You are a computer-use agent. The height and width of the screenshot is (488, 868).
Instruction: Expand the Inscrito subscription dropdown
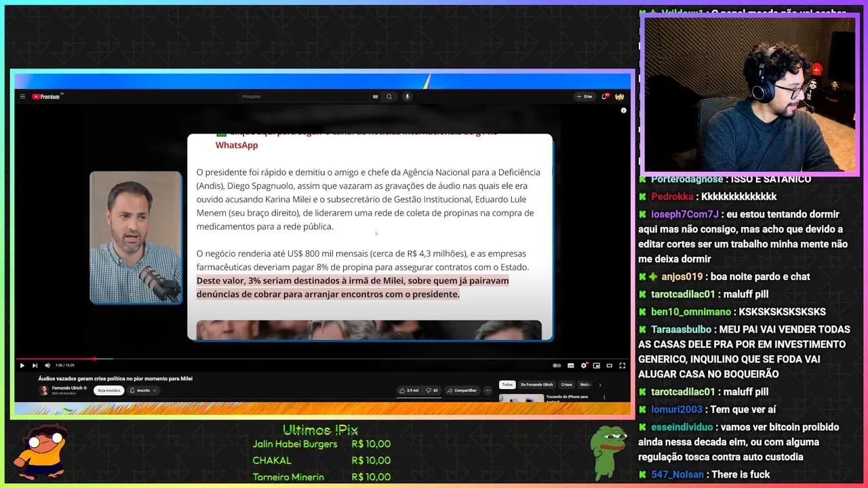144,390
